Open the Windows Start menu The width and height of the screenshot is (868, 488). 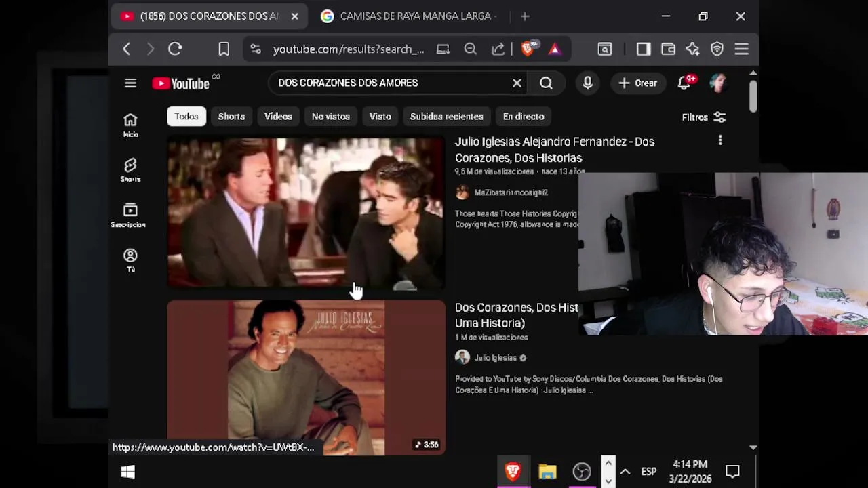click(127, 472)
